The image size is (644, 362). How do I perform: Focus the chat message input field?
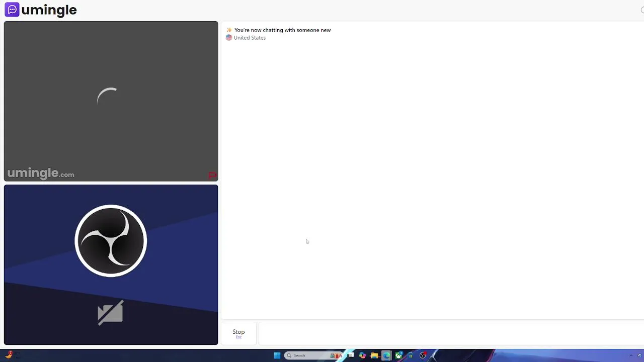click(451, 334)
